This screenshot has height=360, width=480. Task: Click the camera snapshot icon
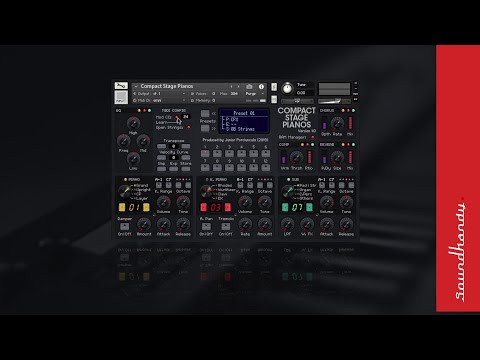pyautogui.click(x=249, y=87)
